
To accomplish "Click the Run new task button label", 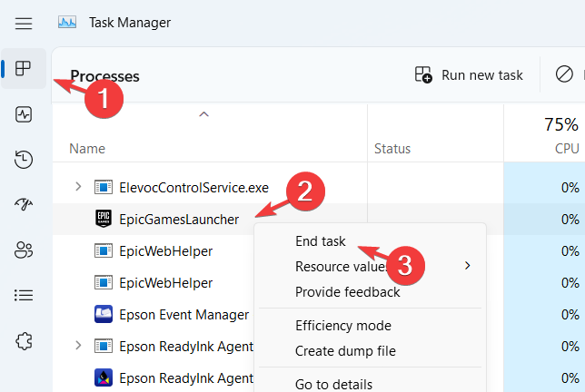I will coord(482,75).
